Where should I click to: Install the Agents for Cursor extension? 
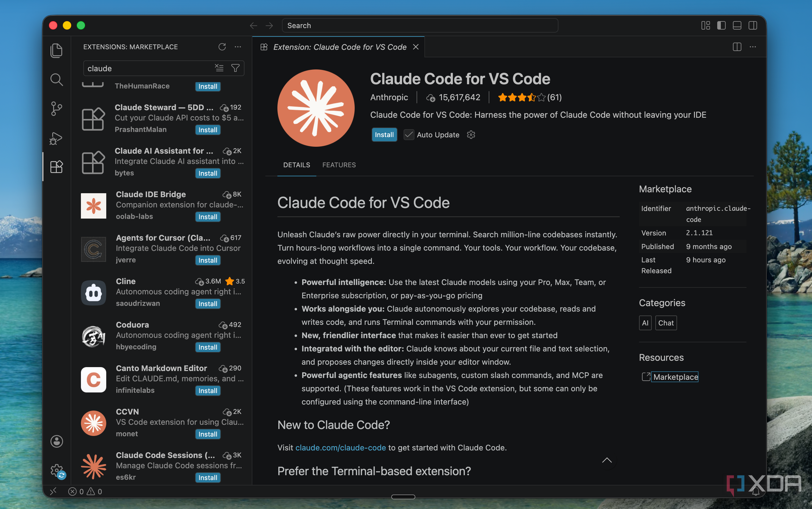tap(208, 260)
